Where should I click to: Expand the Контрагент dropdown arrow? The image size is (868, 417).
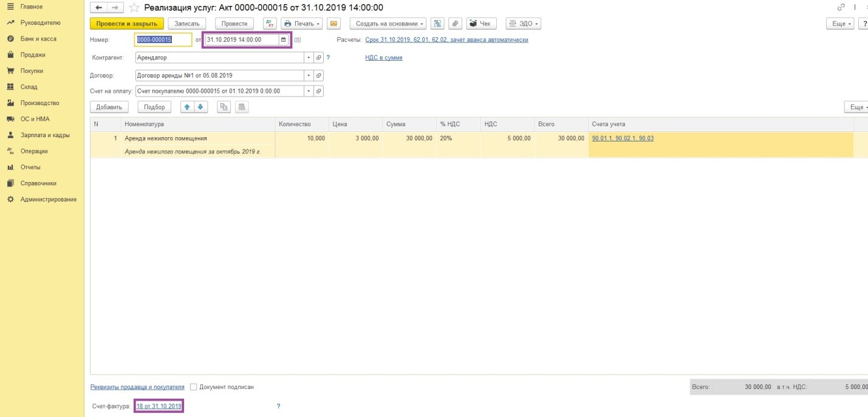(x=310, y=58)
